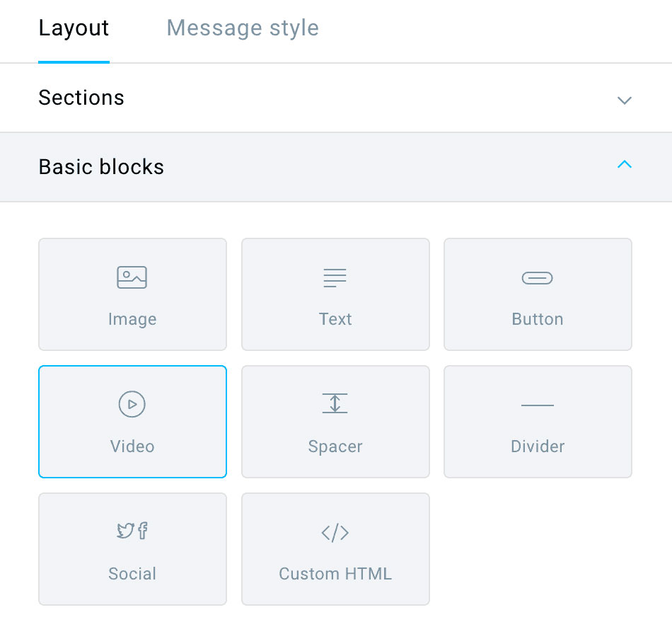
Task: Click the paragraph lines icon for Text
Action: 335,277
